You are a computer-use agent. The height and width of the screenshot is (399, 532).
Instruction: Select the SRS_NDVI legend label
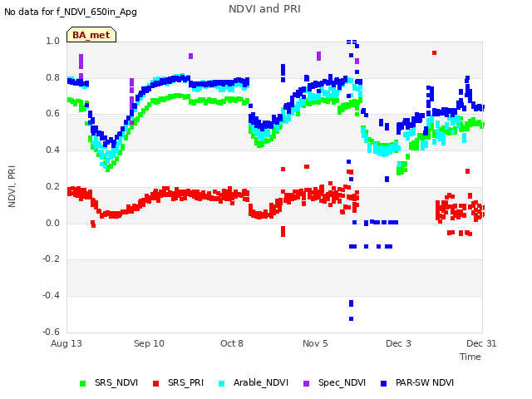coord(116,382)
